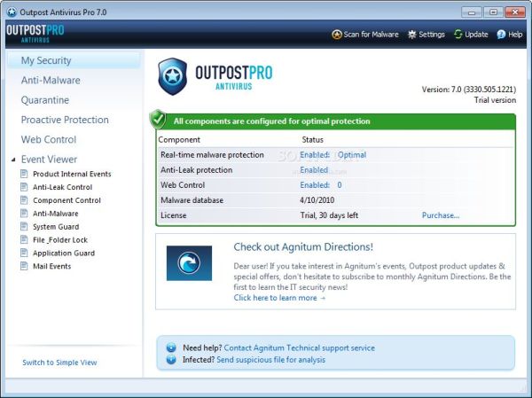Click Enabled link for Real-time malware protection
The height and width of the screenshot is (398, 532).
click(315, 155)
